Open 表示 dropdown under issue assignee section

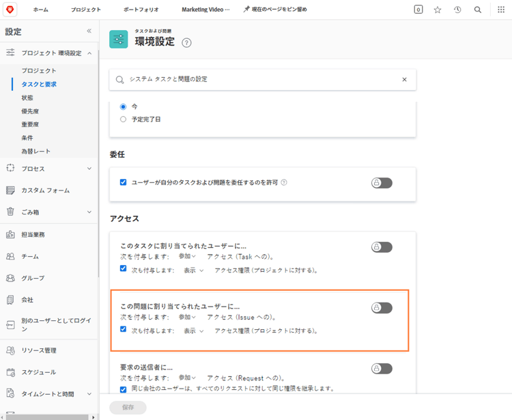(194, 331)
